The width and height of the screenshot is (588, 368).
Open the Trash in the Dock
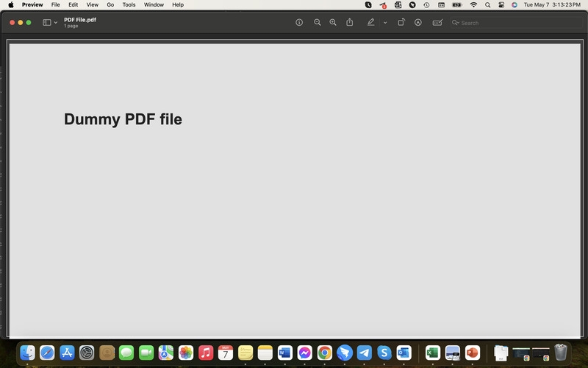561,353
